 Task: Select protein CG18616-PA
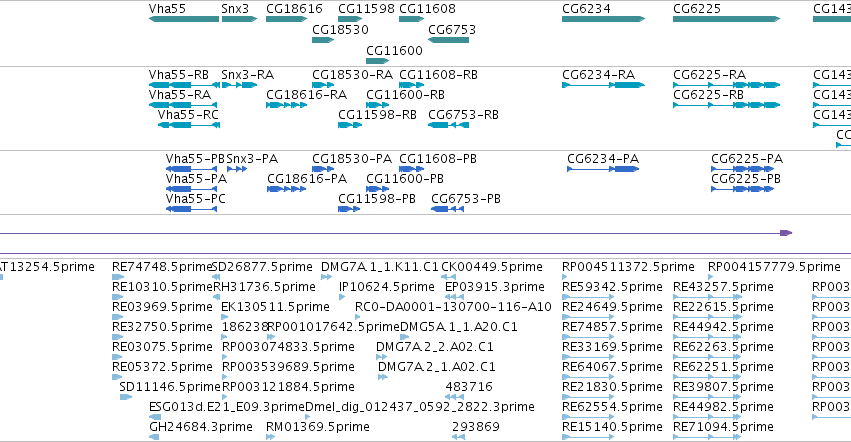tap(307, 179)
